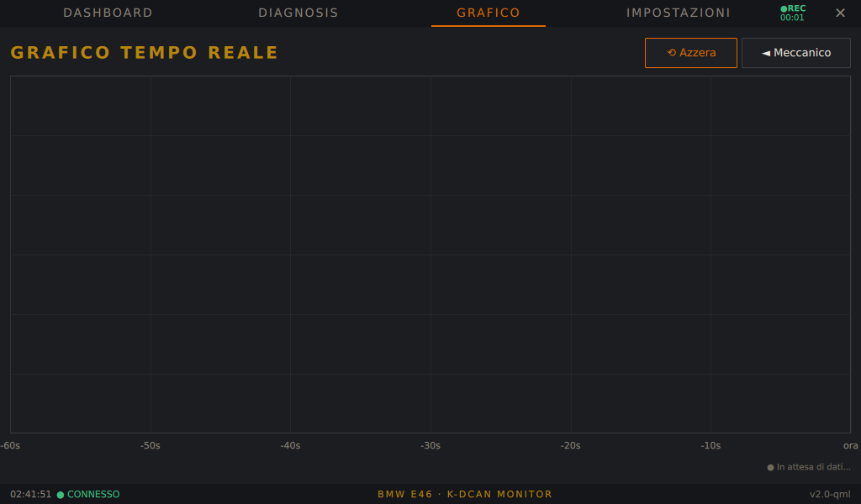The width and height of the screenshot is (861, 504).
Task: Click the 'ora' time axis label
Action: [x=851, y=445]
